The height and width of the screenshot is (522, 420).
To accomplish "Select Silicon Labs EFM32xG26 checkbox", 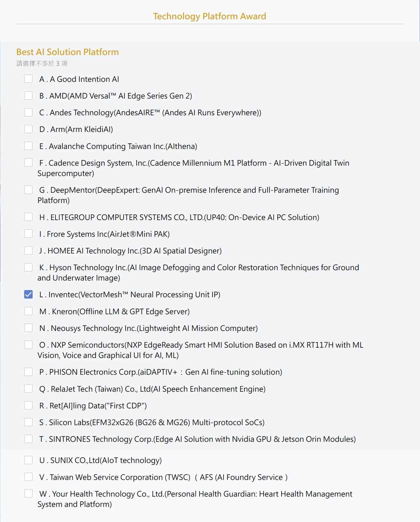I will point(28,422).
